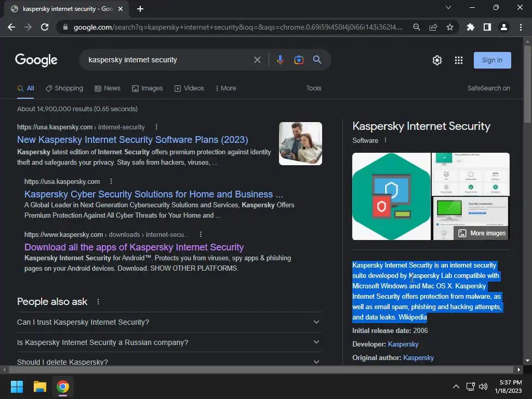Expand 'Should I delete Kaspersky?' question
Viewport: 532px width, 399px height.
(x=169, y=362)
